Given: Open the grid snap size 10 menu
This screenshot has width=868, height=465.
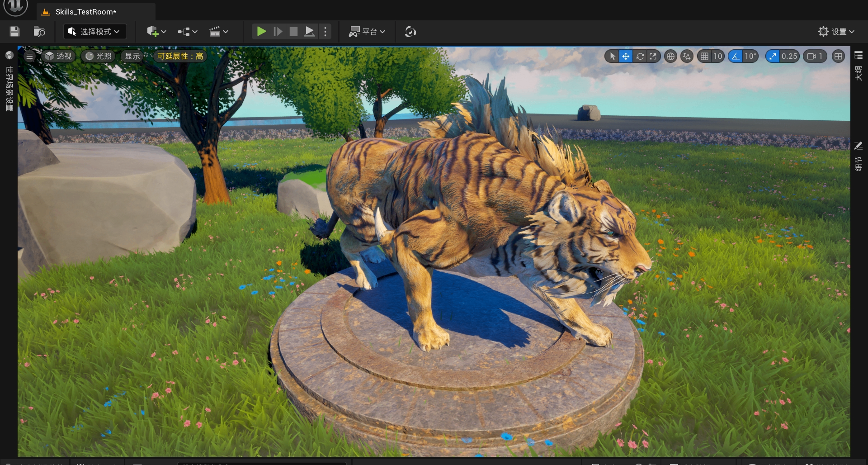Looking at the screenshot, I should click(x=718, y=56).
